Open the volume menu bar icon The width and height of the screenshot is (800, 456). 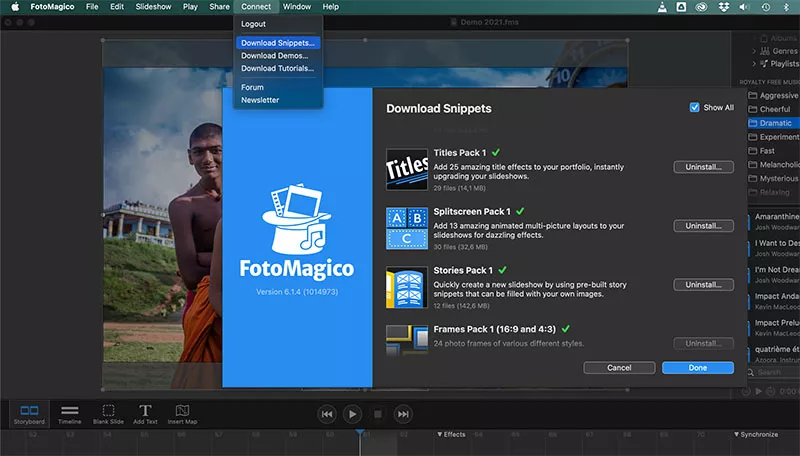(x=744, y=7)
